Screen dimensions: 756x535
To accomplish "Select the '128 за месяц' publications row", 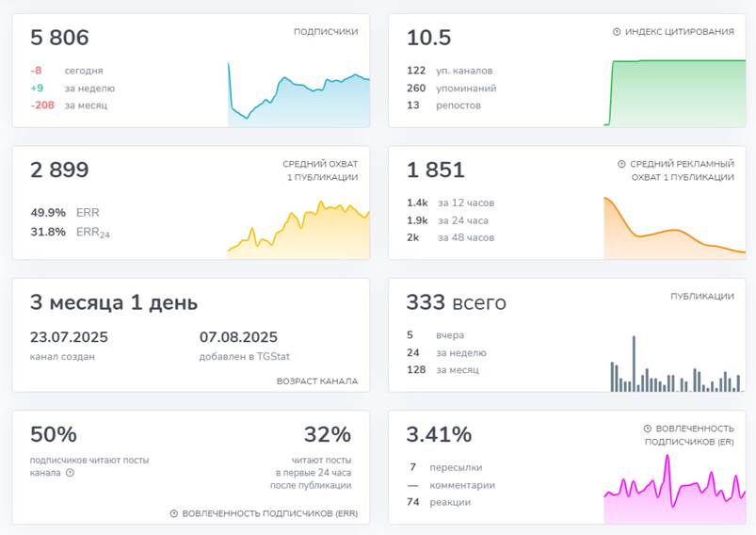I will pyautogui.click(x=442, y=369).
